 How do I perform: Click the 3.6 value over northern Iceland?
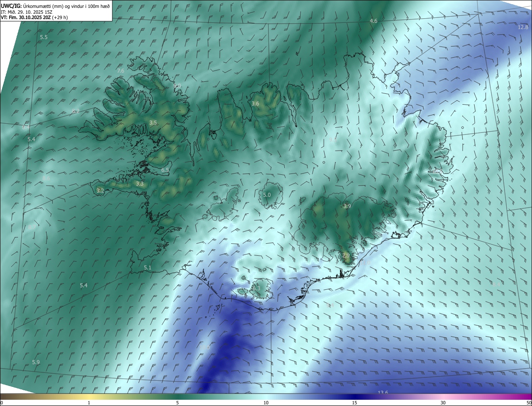click(255, 103)
